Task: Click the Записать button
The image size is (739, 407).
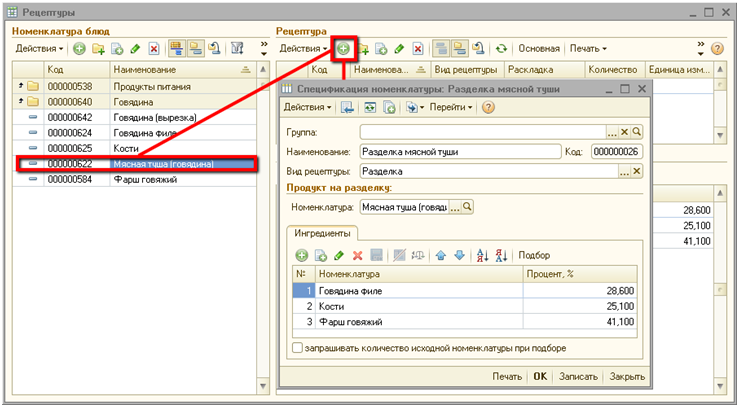Action: [x=579, y=377]
